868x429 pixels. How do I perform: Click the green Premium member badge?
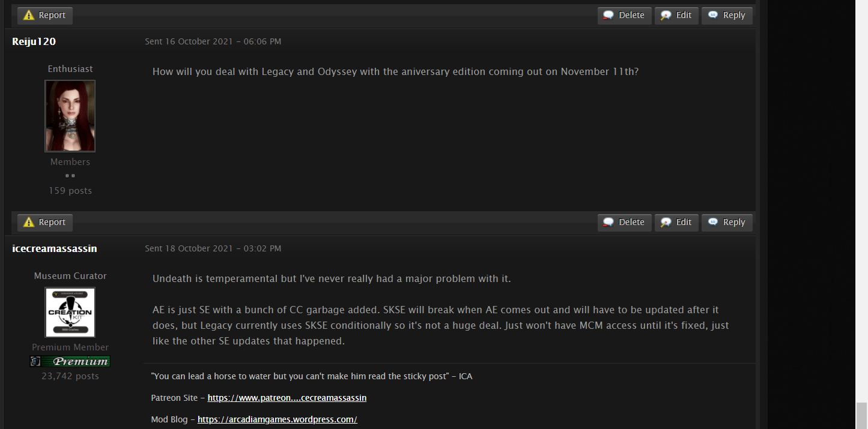point(70,361)
